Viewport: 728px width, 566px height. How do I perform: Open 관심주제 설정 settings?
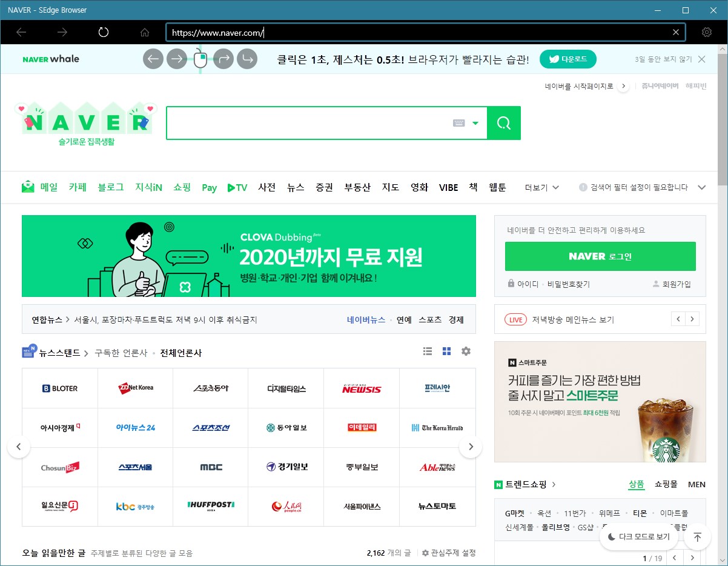point(449,553)
